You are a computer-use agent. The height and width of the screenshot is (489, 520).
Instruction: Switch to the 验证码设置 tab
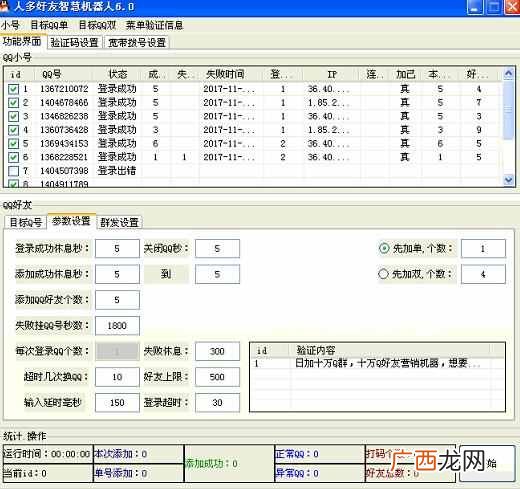click(75, 42)
